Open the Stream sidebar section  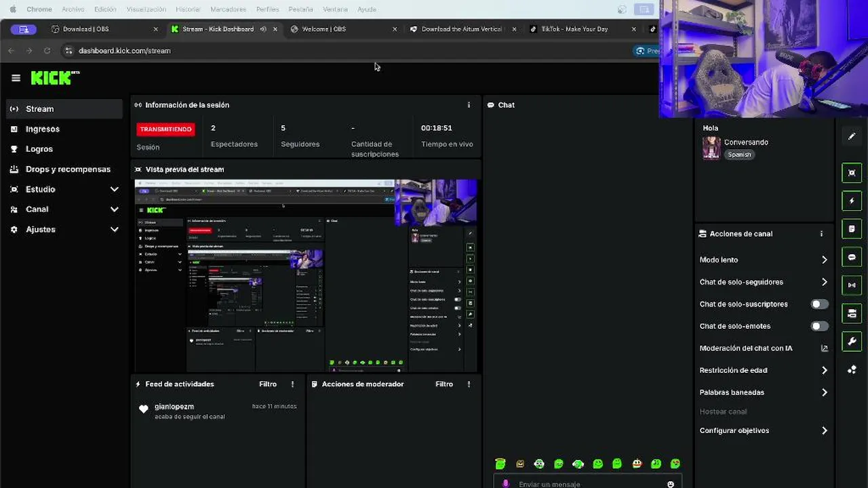64,109
